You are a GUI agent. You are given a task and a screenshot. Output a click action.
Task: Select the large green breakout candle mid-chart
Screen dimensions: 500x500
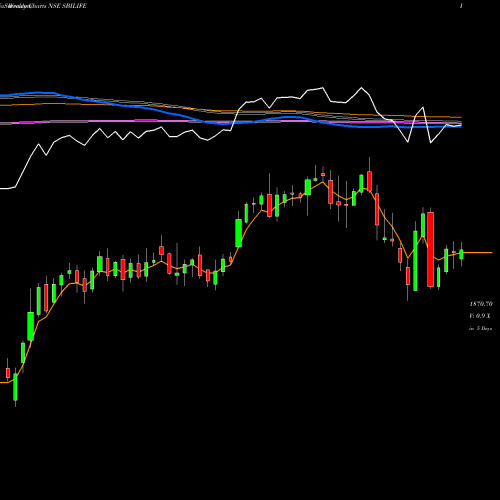coord(239,233)
